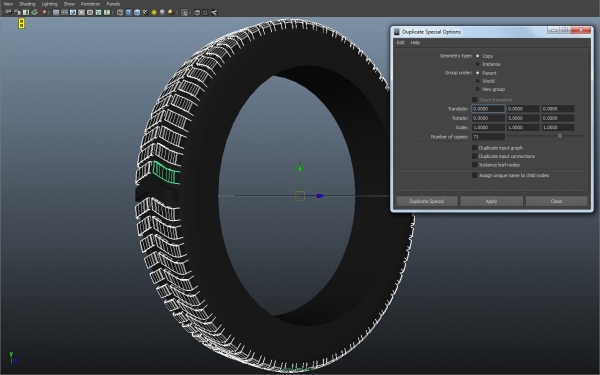Open the Renderer panel menu

tap(90, 4)
